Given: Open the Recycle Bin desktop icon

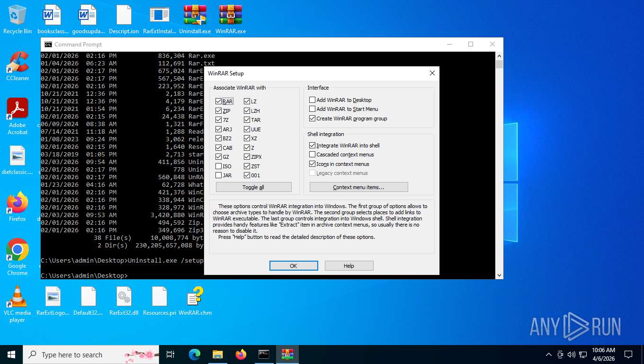Looking at the screenshot, I should (x=18, y=19).
